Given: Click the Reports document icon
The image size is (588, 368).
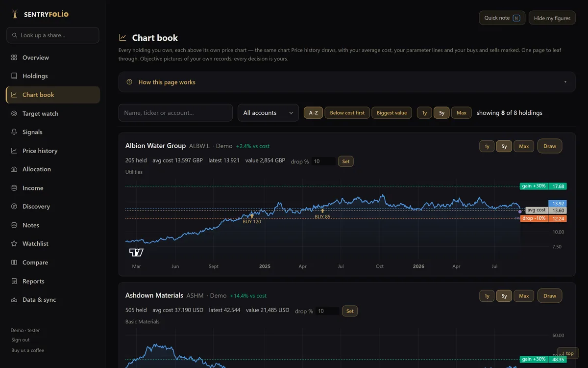Looking at the screenshot, I should pos(14,281).
